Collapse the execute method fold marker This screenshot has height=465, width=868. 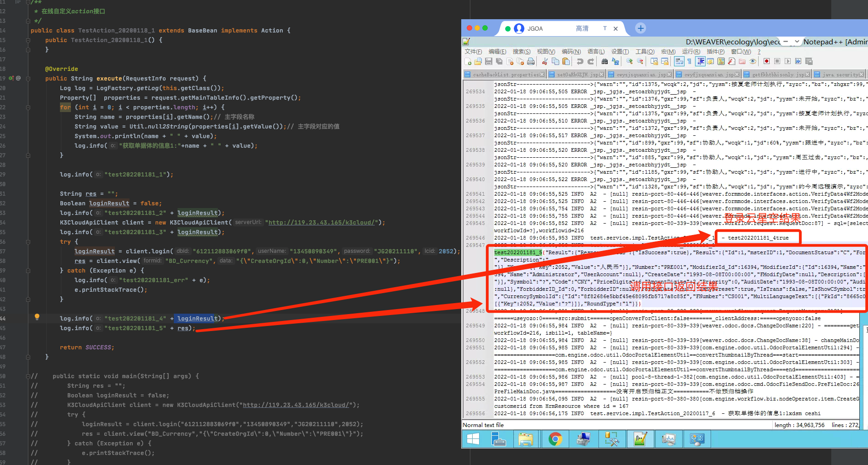coord(28,78)
